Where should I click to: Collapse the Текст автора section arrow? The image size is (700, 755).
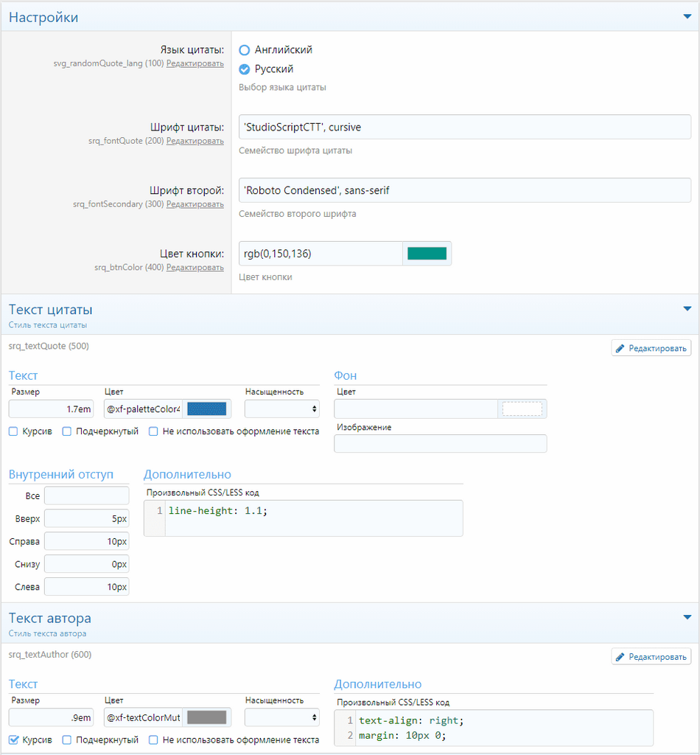point(687,617)
